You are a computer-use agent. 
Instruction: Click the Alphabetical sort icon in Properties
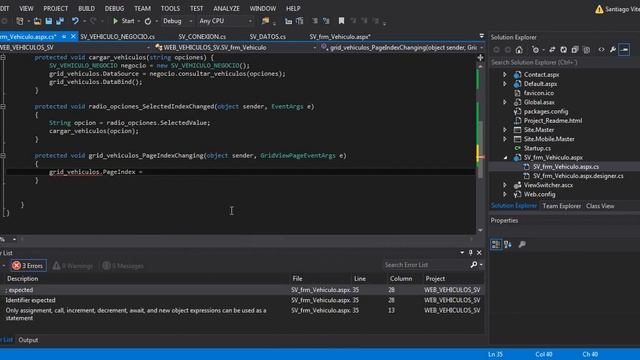(508, 244)
